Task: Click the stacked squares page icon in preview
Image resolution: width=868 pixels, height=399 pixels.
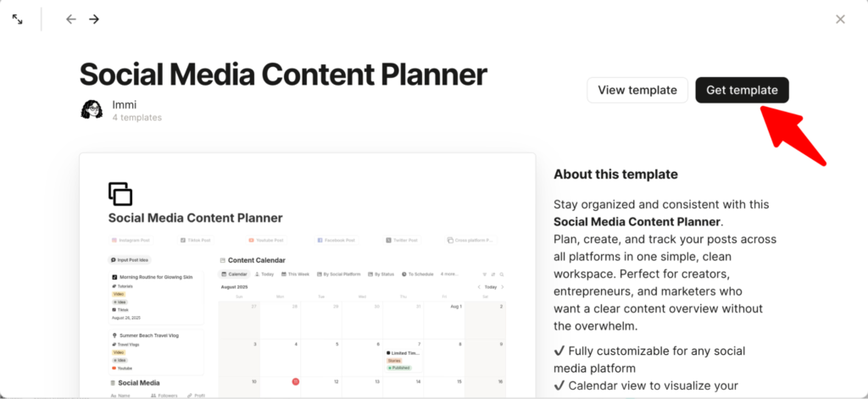Action: click(x=120, y=193)
